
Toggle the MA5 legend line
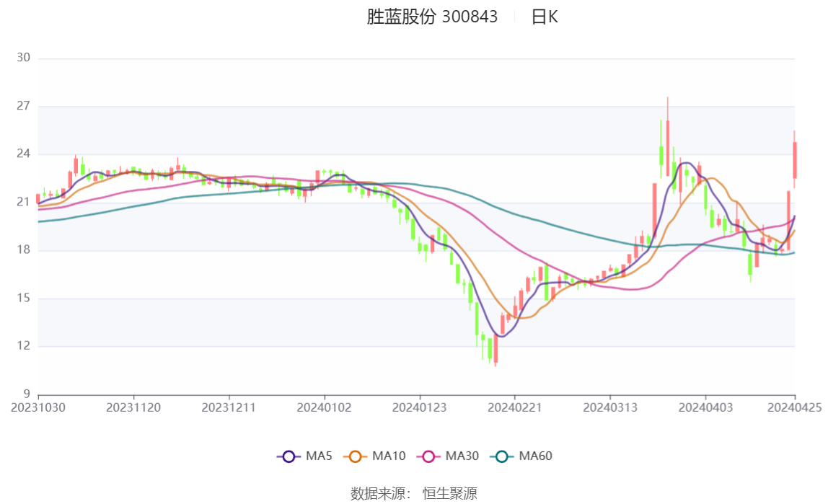(304, 456)
